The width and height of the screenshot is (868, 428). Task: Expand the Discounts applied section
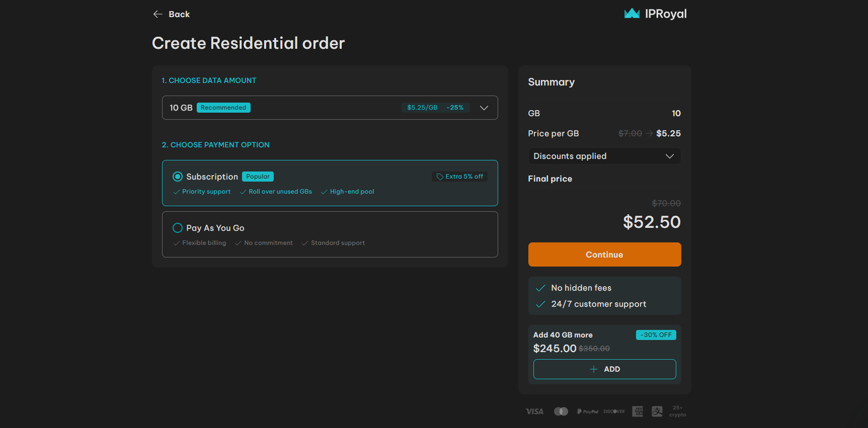click(x=604, y=156)
